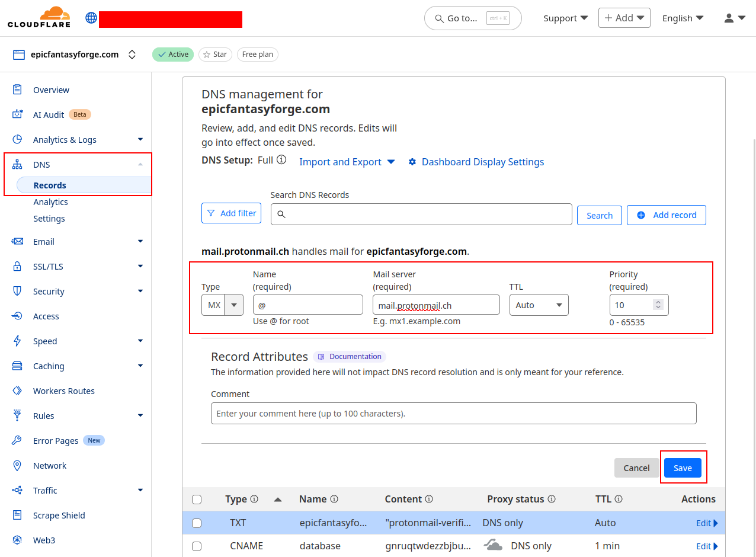Click the Rules funnel icon
This screenshot has width=756, height=557.
click(17, 415)
